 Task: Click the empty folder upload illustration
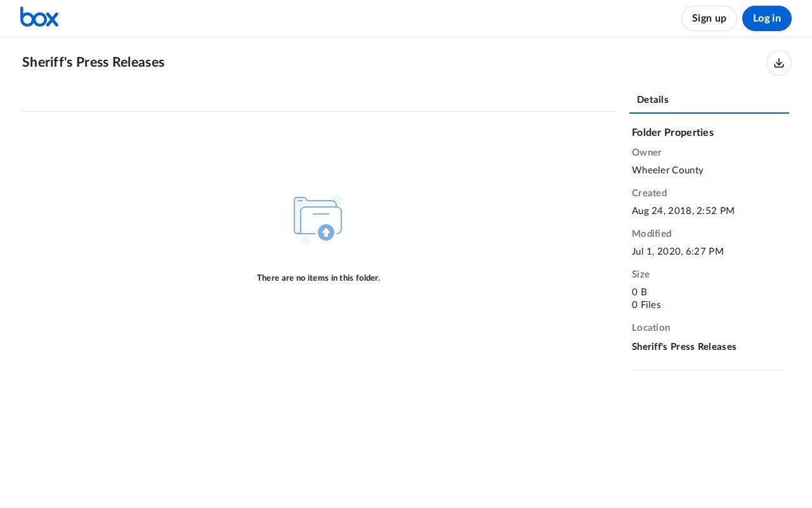[x=318, y=219]
